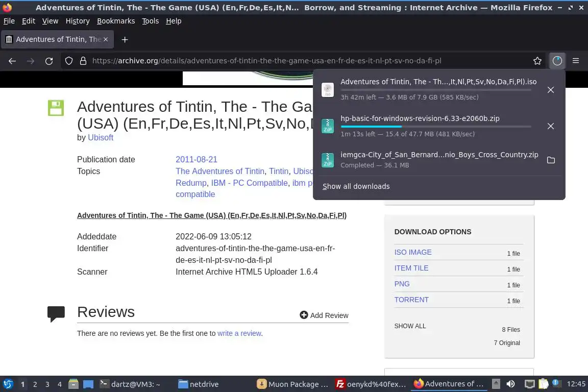Click the hp-basic zip file icon

click(x=328, y=126)
